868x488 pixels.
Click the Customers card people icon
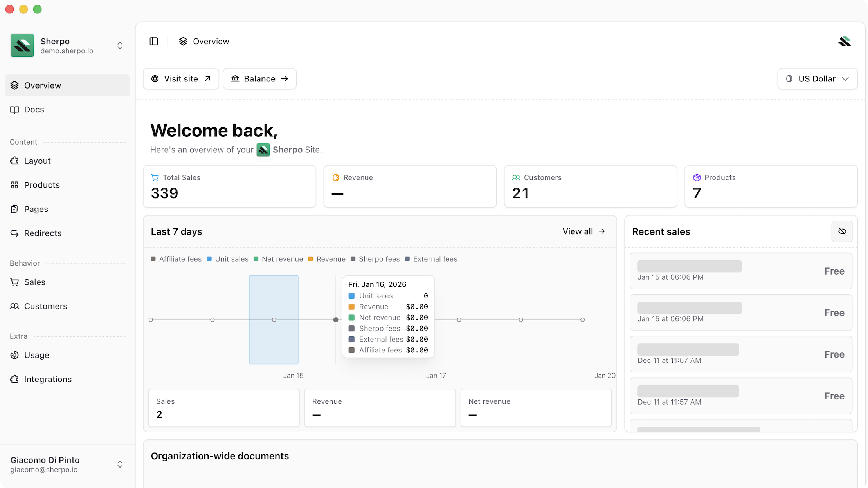click(x=516, y=178)
